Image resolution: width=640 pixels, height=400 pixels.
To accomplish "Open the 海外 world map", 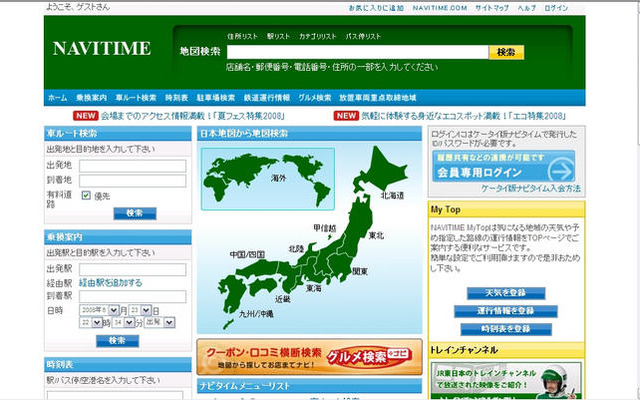I will pos(268,179).
